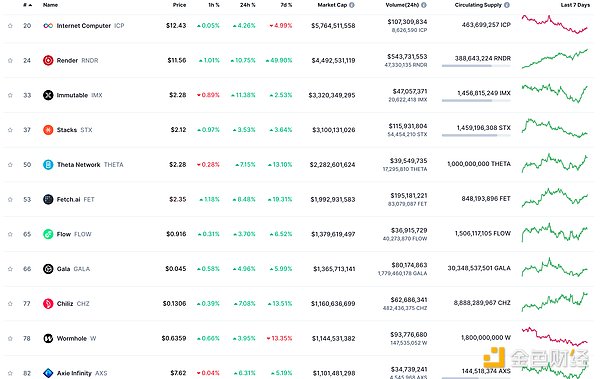Click the Render RNDR coin logo

pos(48,60)
